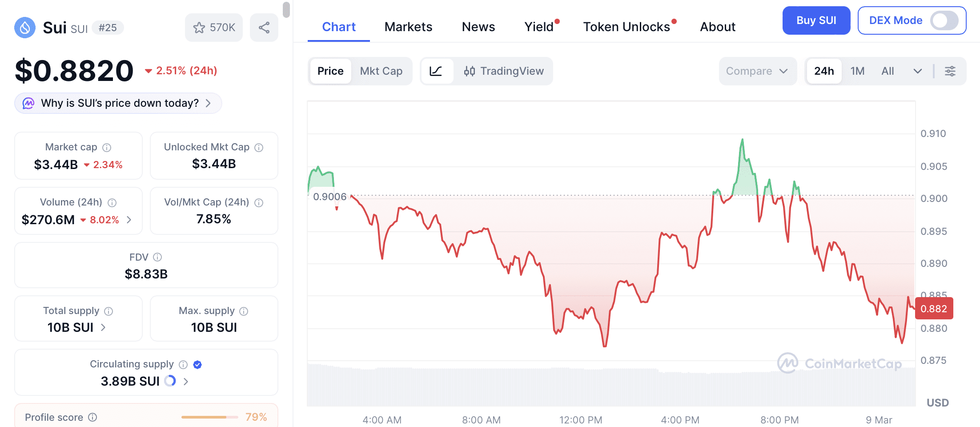The height and width of the screenshot is (427, 980).
Task: Switch to the Token Unlocks tab
Action: click(627, 27)
